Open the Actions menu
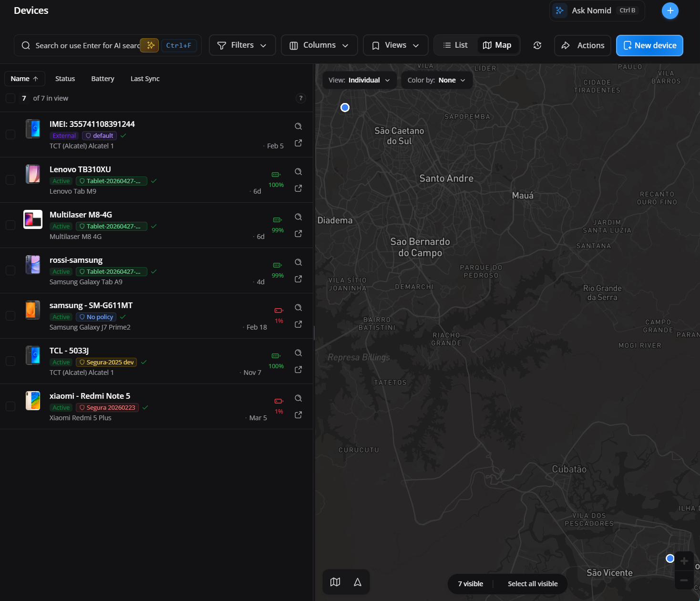The height and width of the screenshot is (601, 700). click(x=582, y=45)
